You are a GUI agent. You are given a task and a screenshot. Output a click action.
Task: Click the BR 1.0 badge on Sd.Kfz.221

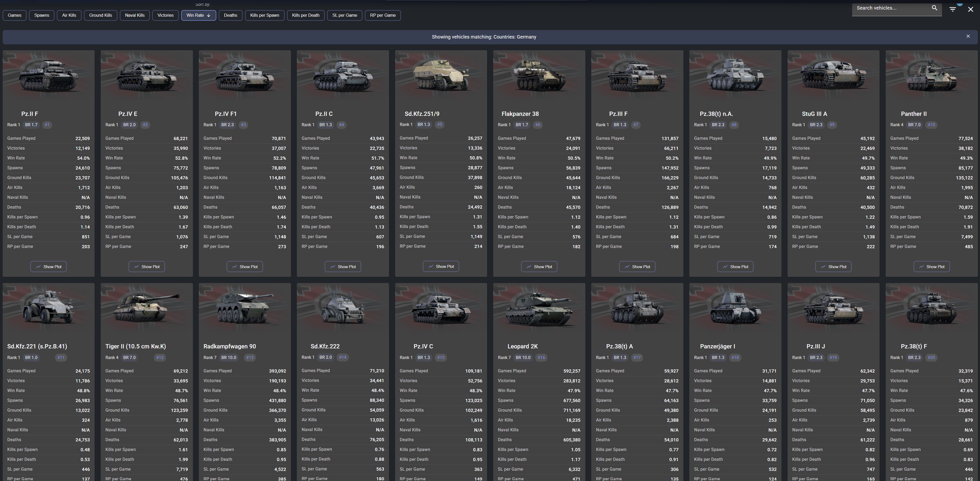click(x=31, y=357)
